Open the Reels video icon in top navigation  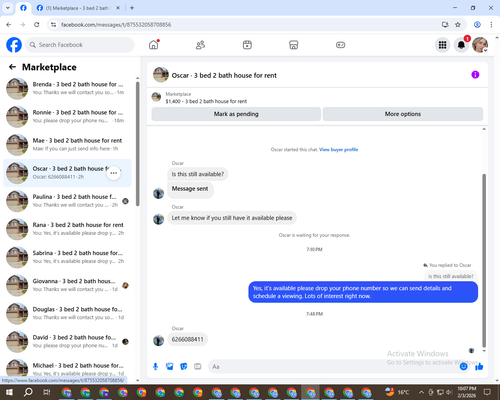pyautogui.click(x=247, y=45)
